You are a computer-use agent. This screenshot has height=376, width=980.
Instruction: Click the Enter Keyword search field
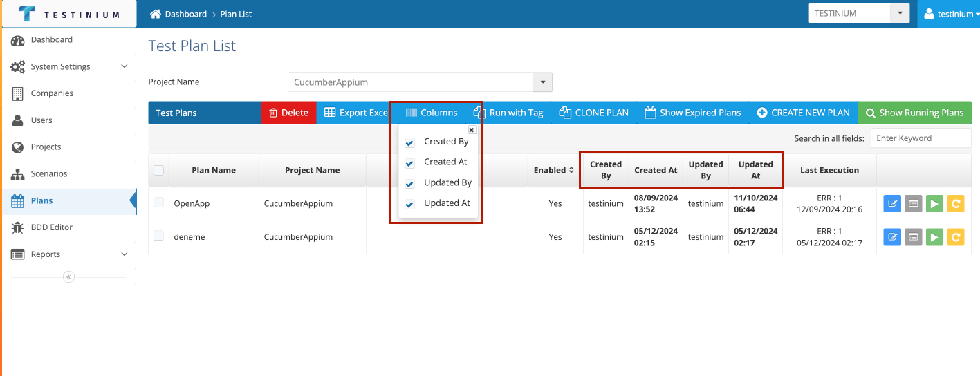[x=921, y=138]
